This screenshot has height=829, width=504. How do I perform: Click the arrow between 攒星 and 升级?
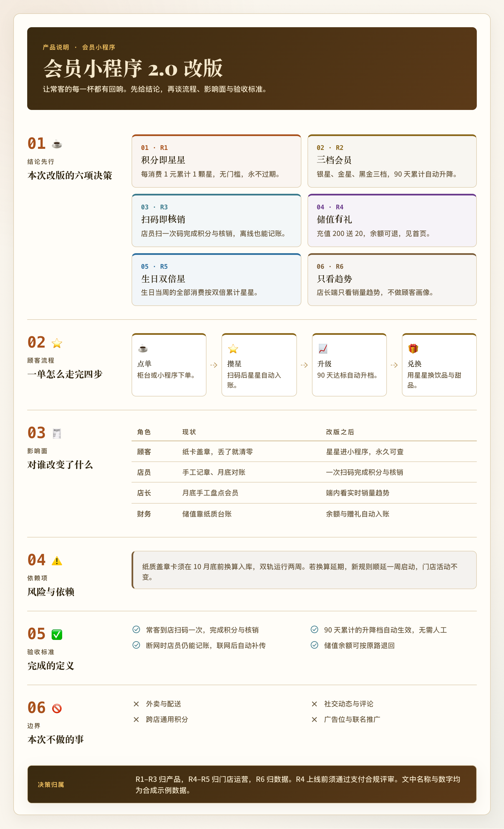[304, 365]
